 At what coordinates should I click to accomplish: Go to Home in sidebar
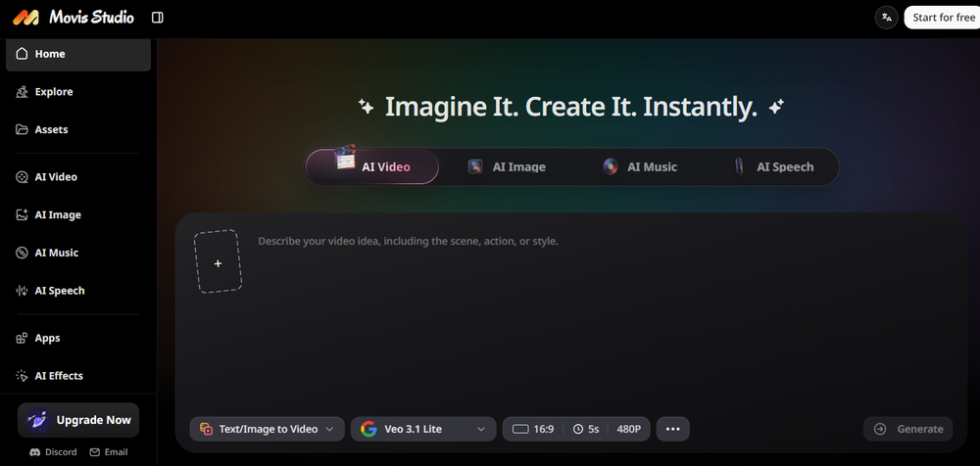click(78, 55)
